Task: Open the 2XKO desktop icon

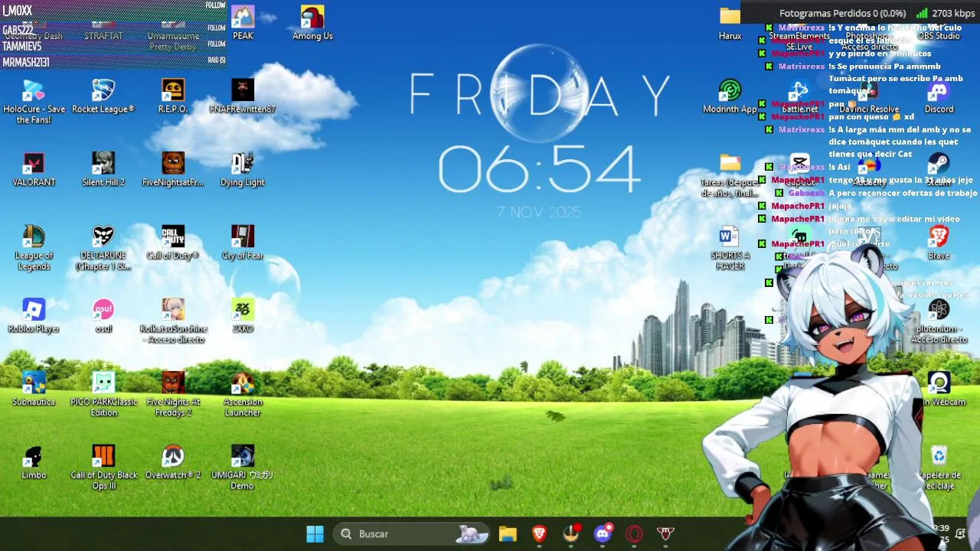Action: click(243, 316)
